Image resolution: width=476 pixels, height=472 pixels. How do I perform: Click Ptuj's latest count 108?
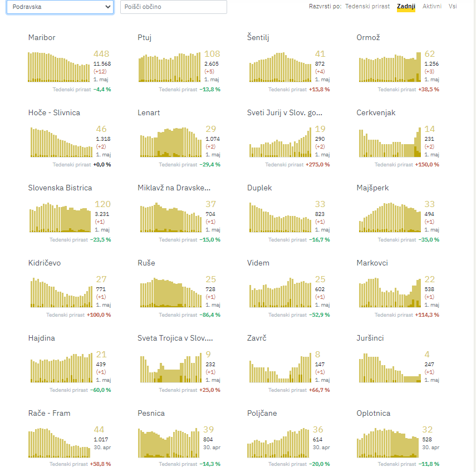click(212, 54)
